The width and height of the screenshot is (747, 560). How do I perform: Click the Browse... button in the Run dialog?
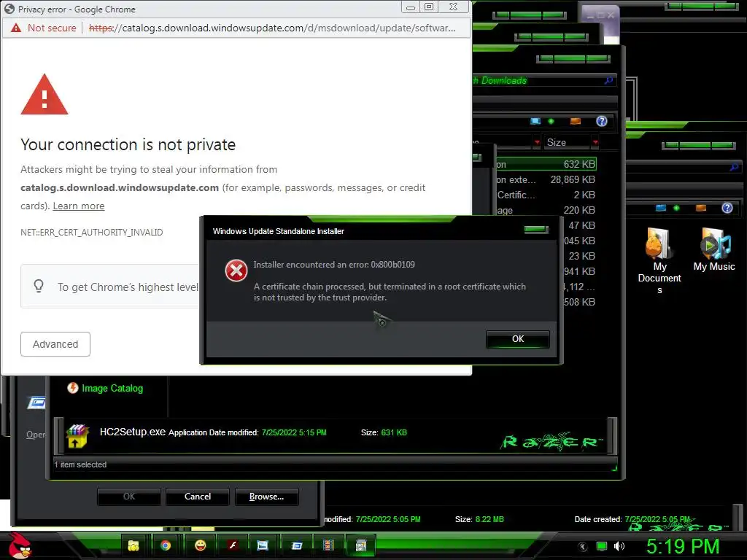pyautogui.click(x=267, y=497)
